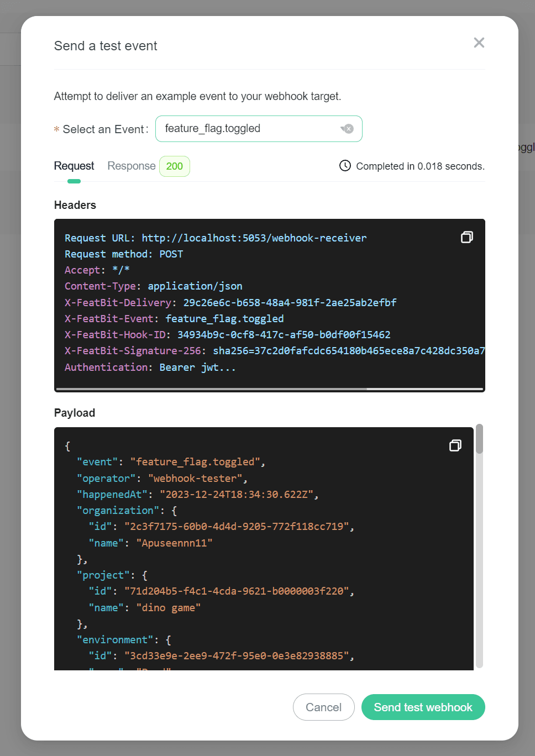
Task: Clear the selected feature_flag.toggled event
Action: coord(349,129)
